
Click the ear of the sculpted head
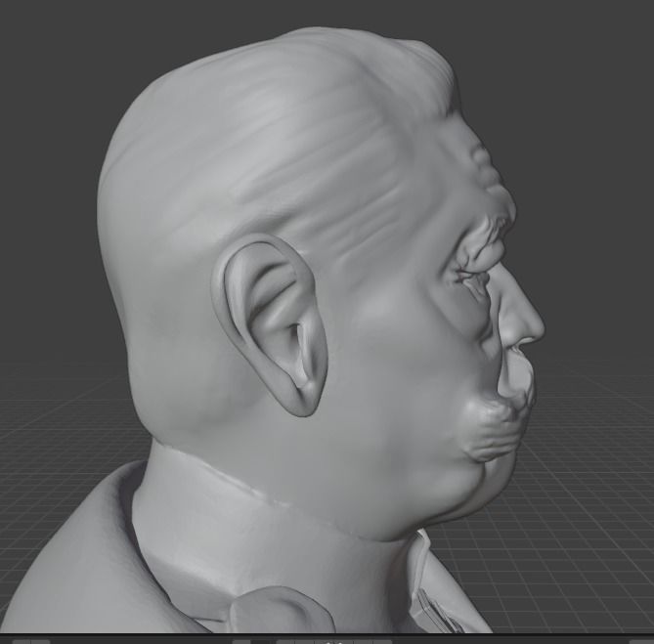point(270,324)
